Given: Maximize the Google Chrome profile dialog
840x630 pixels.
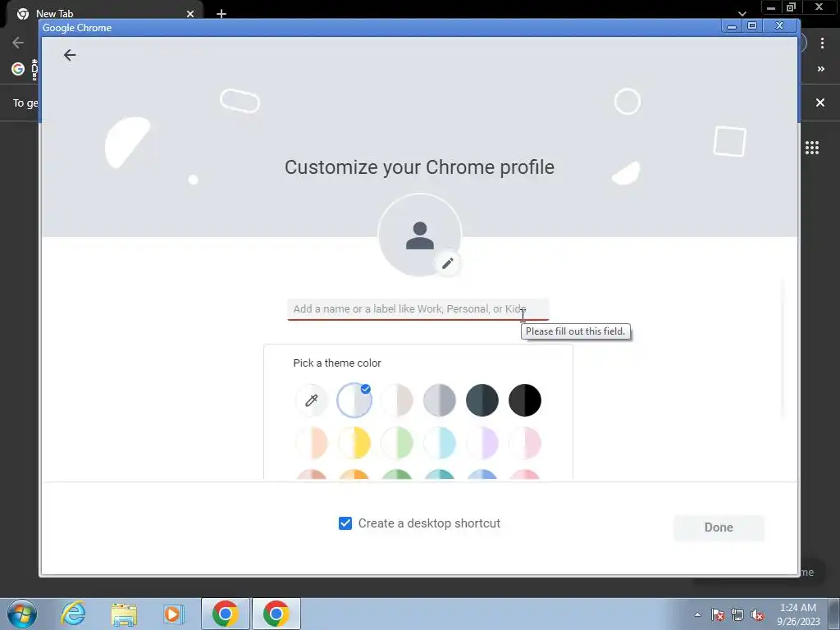Looking at the screenshot, I should point(752,25).
